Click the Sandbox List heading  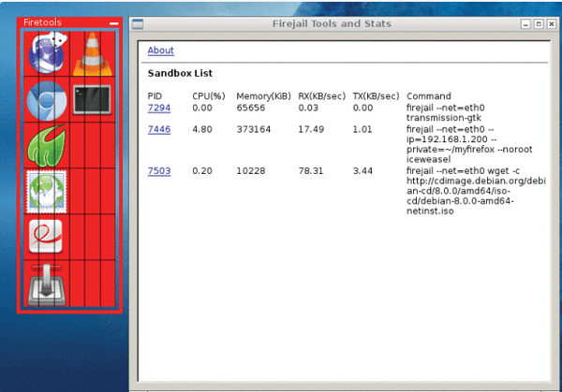(180, 72)
